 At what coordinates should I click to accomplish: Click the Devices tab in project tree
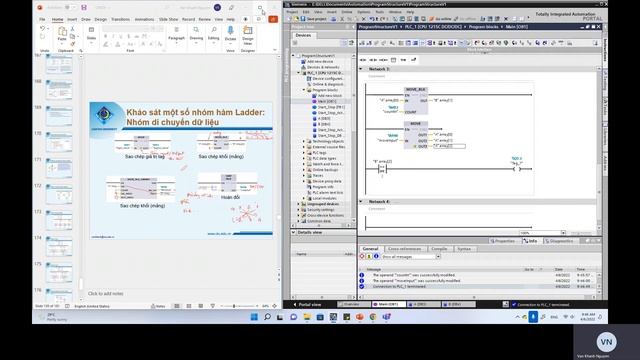pyautogui.click(x=303, y=36)
